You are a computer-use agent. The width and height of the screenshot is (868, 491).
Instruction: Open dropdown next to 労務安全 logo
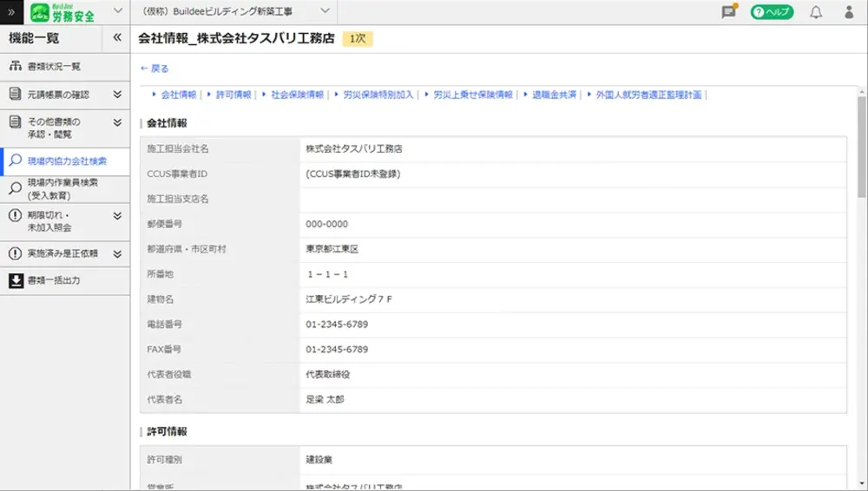click(117, 11)
